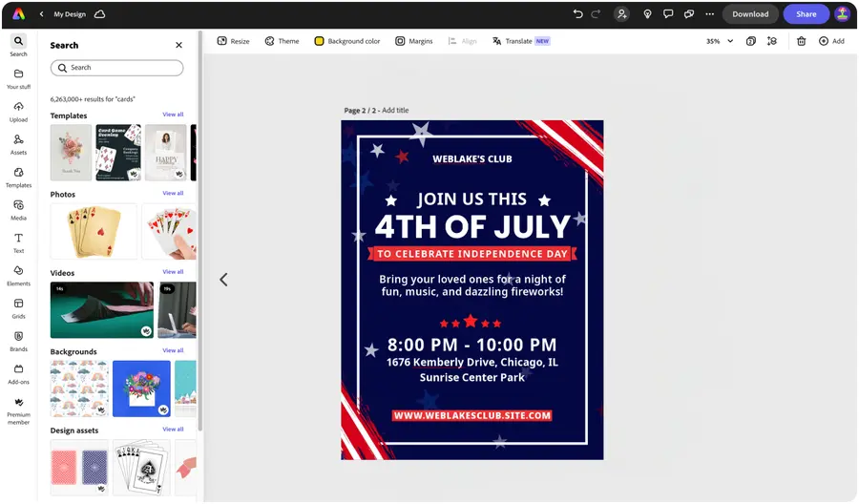Click the Download button
This screenshot has height=504, width=859.
pos(750,14)
